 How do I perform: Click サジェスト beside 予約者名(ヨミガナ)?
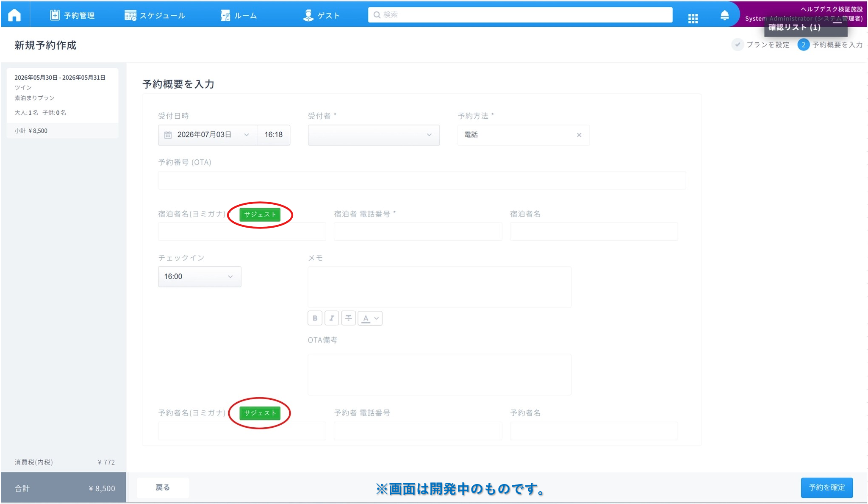[260, 413]
